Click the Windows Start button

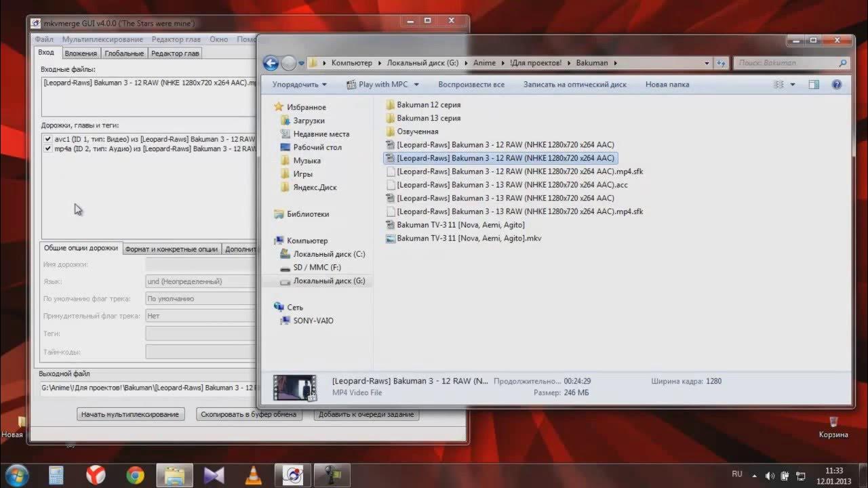pyautogui.click(x=16, y=474)
